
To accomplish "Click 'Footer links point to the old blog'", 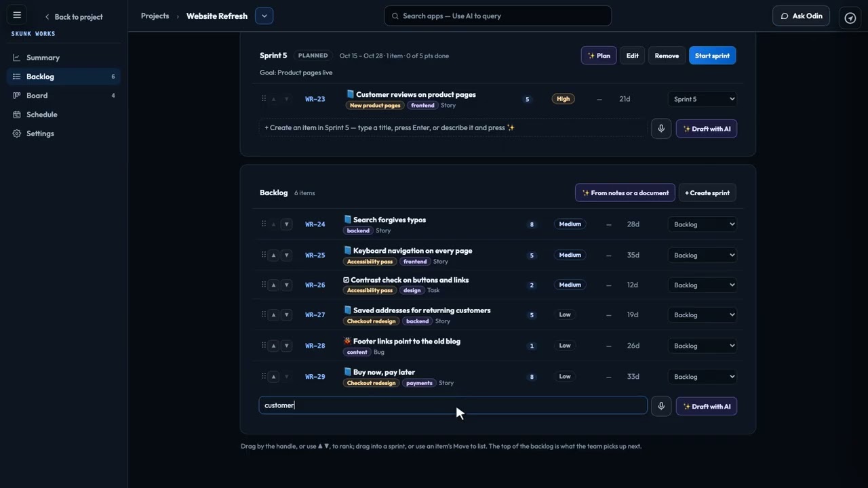I will click(407, 341).
